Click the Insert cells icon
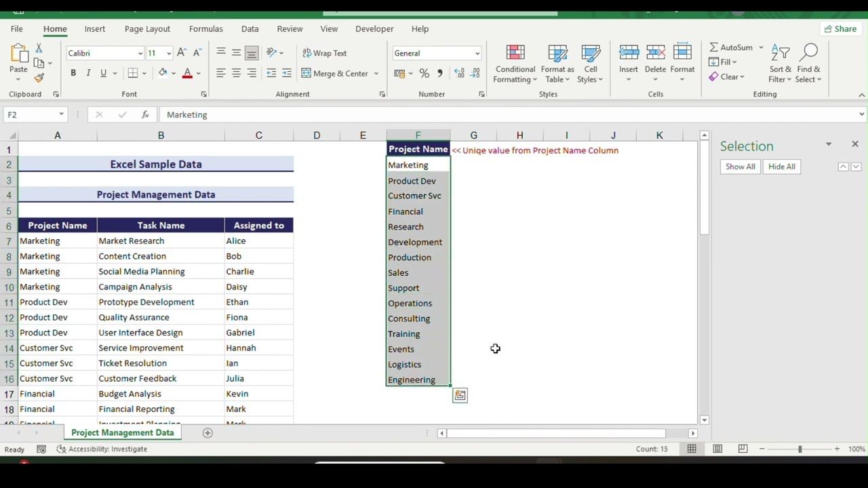 pyautogui.click(x=629, y=53)
